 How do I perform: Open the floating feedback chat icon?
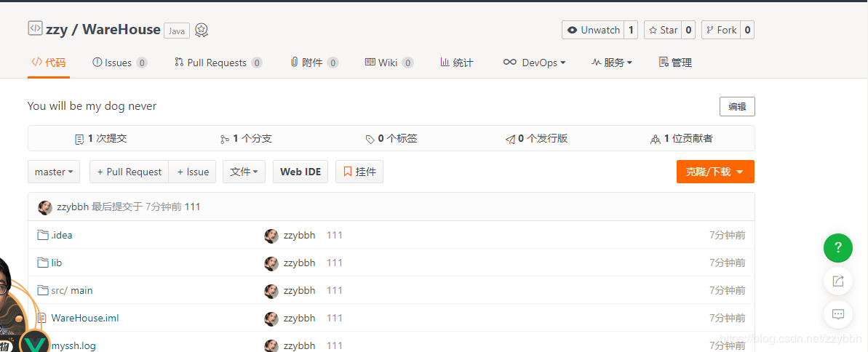point(838,314)
